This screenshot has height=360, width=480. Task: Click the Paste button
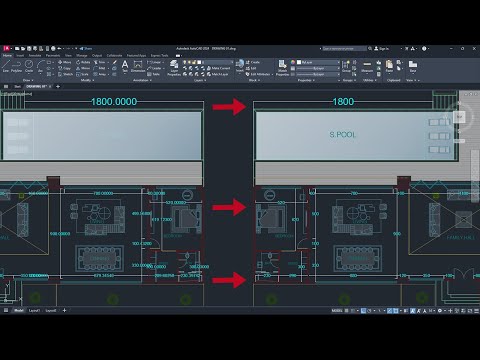pos(389,66)
